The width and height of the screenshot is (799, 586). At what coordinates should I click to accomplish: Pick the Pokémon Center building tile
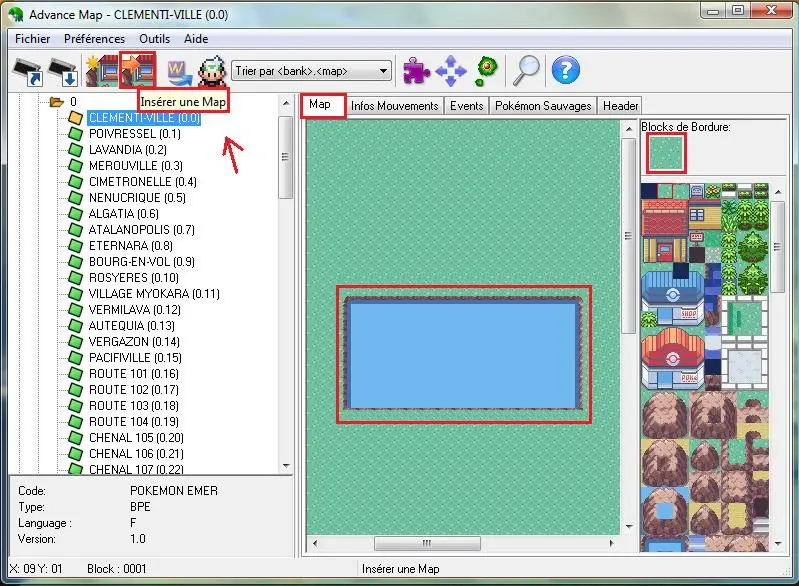click(673, 361)
